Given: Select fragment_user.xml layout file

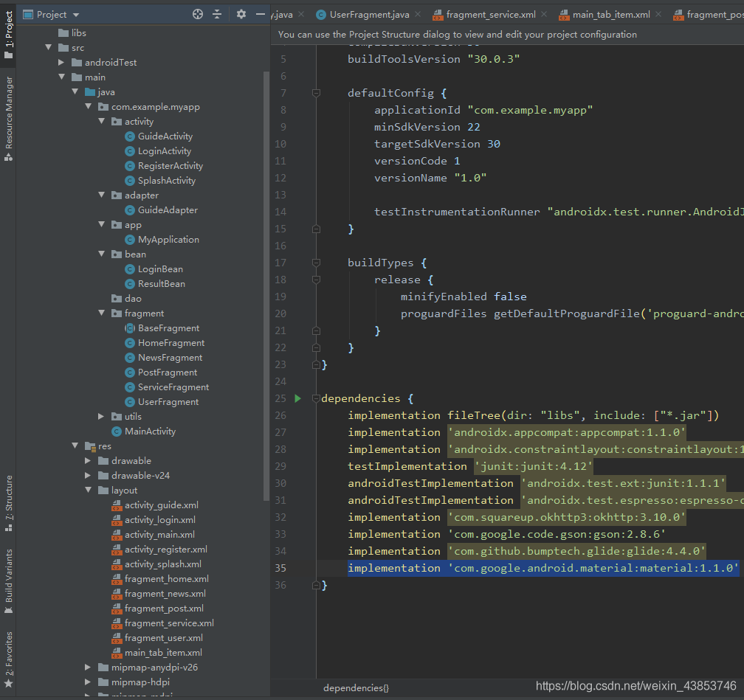Looking at the screenshot, I should click(157, 638).
